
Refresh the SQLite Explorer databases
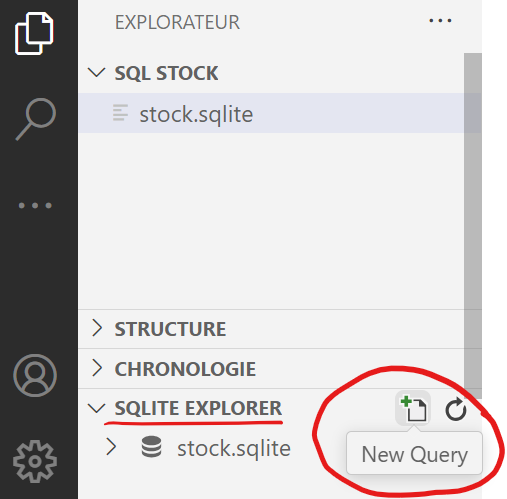[x=456, y=409]
